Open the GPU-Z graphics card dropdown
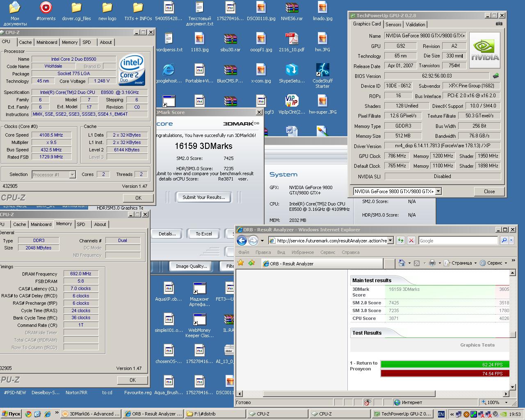Image resolution: width=525 pixels, height=420 pixels. 438,191
